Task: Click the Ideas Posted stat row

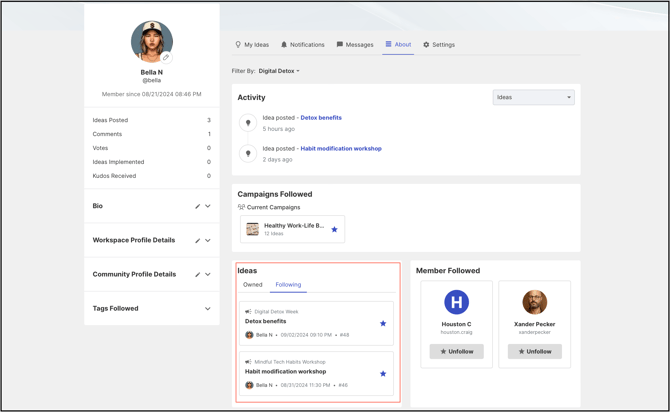Action: point(152,120)
